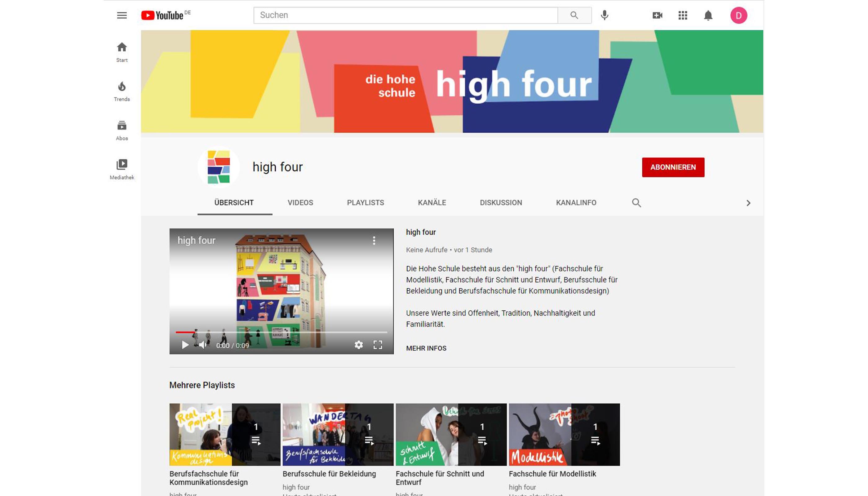Play the high four trailer video
This screenshot has width=868, height=496.
coord(185,345)
